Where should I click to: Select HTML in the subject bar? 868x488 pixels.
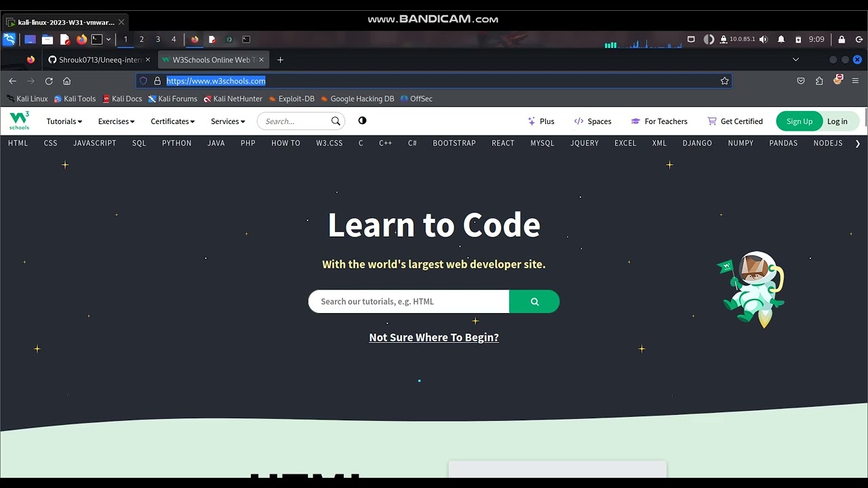click(x=18, y=143)
